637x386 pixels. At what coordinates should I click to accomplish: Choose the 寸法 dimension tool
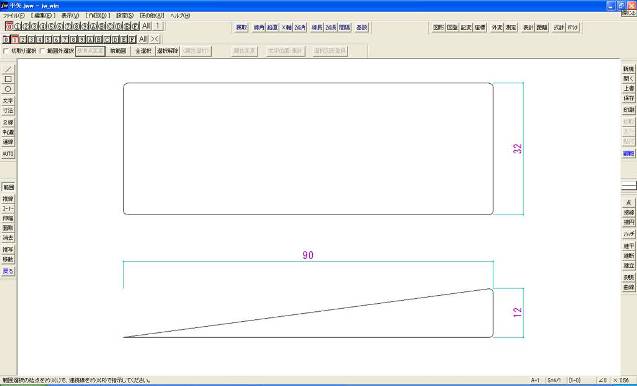pyautogui.click(x=8, y=111)
